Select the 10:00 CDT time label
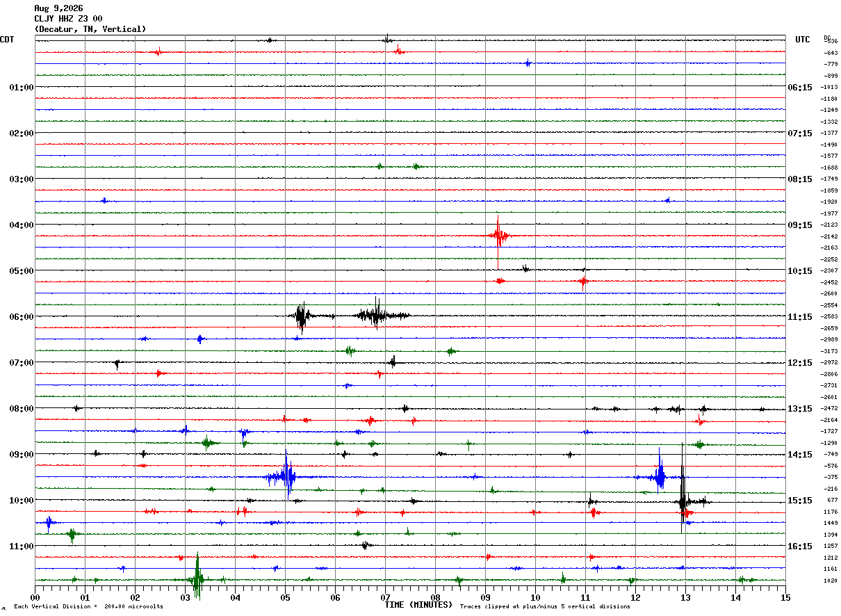841x616 pixels. pos(21,501)
